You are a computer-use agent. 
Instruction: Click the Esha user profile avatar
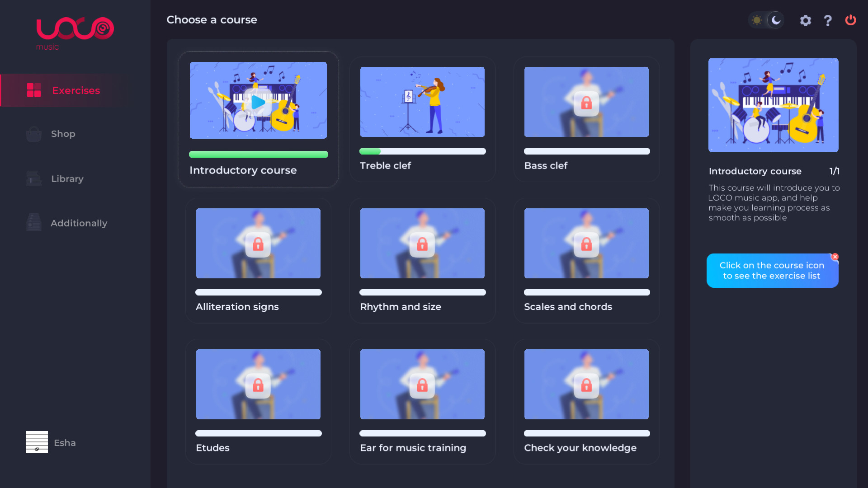pos(37,442)
